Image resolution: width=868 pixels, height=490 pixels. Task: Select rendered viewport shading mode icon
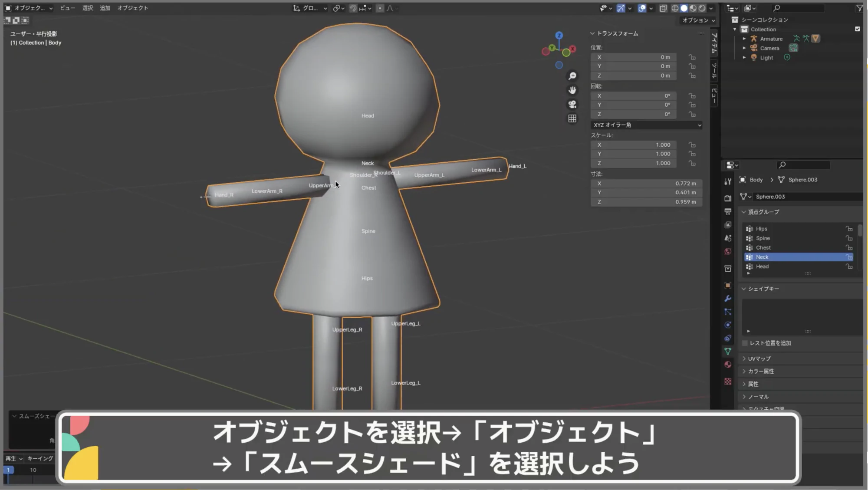click(702, 8)
